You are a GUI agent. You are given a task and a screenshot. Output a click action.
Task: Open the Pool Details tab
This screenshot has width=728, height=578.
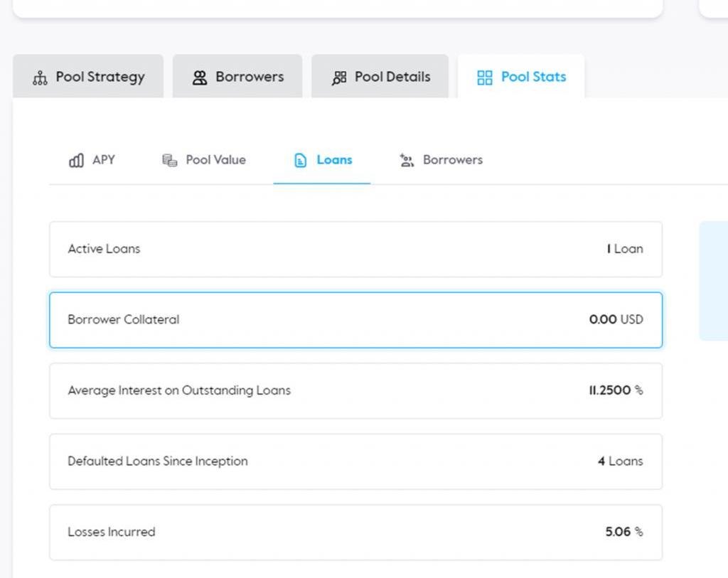pos(392,77)
